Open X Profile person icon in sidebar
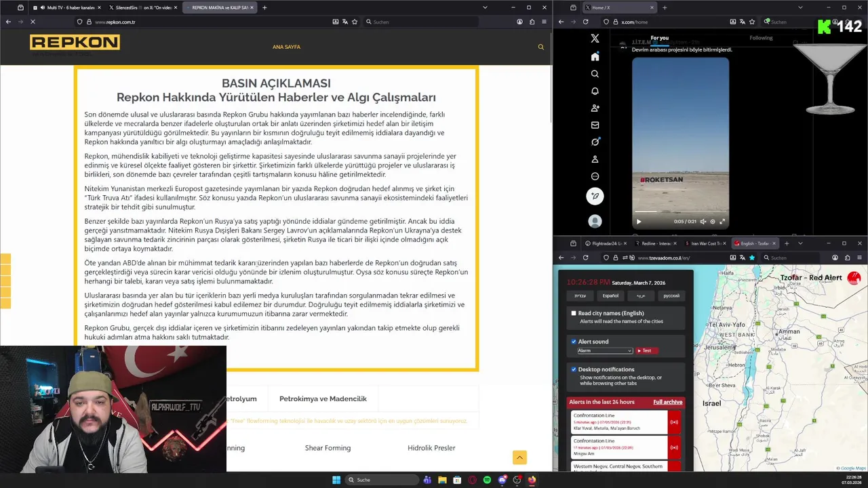 (x=595, y=159)
